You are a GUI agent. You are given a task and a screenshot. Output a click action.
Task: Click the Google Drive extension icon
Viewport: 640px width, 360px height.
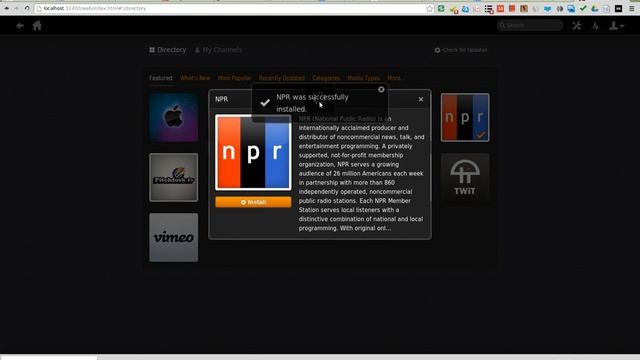(595, 9)
